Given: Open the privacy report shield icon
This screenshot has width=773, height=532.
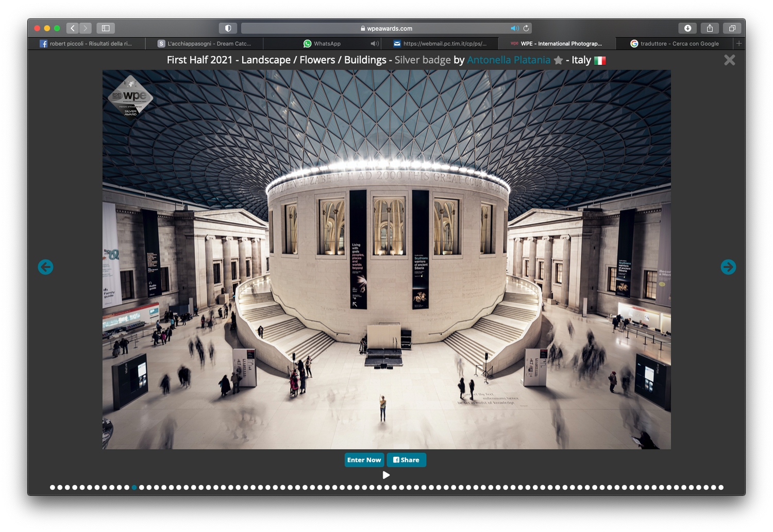Looking at the screenshot, I should pyautogui.click(x=228, y=28).
